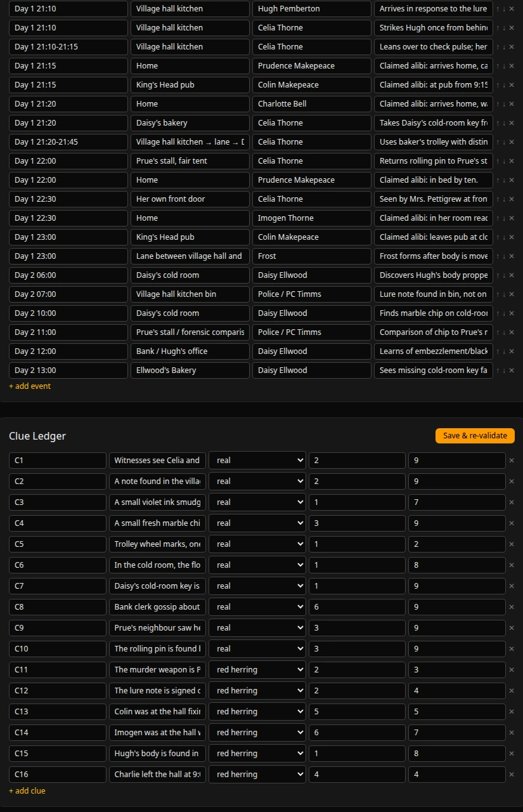Edit the 'Hugh Pemberton' character field

[312, 9]
